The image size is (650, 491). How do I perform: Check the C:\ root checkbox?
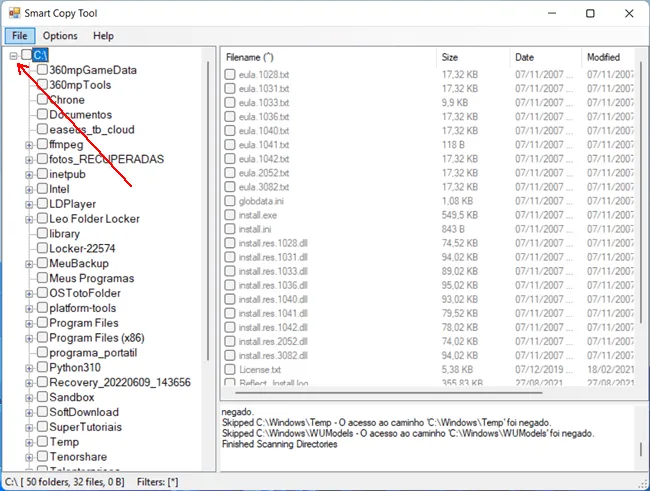click(x=26, y=54)
